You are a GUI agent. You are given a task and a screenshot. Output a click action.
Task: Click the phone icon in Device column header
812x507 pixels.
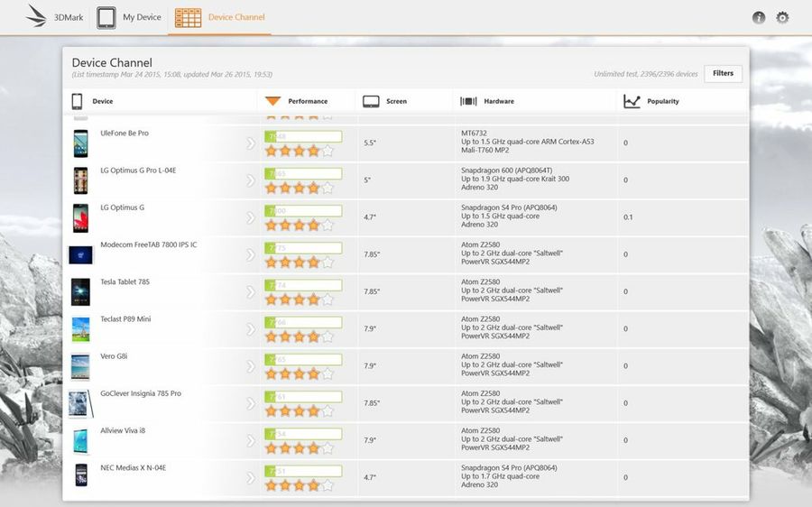click(78, 101)
